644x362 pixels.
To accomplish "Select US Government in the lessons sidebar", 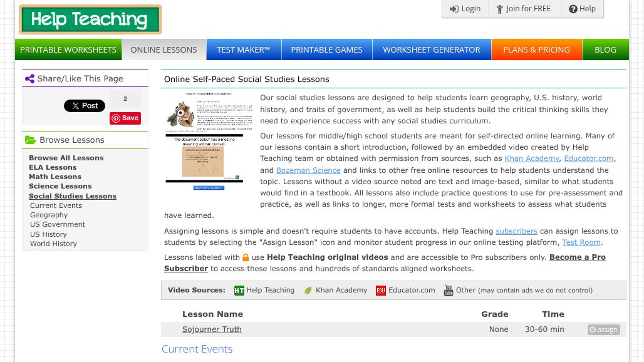I will pos(58,224).
